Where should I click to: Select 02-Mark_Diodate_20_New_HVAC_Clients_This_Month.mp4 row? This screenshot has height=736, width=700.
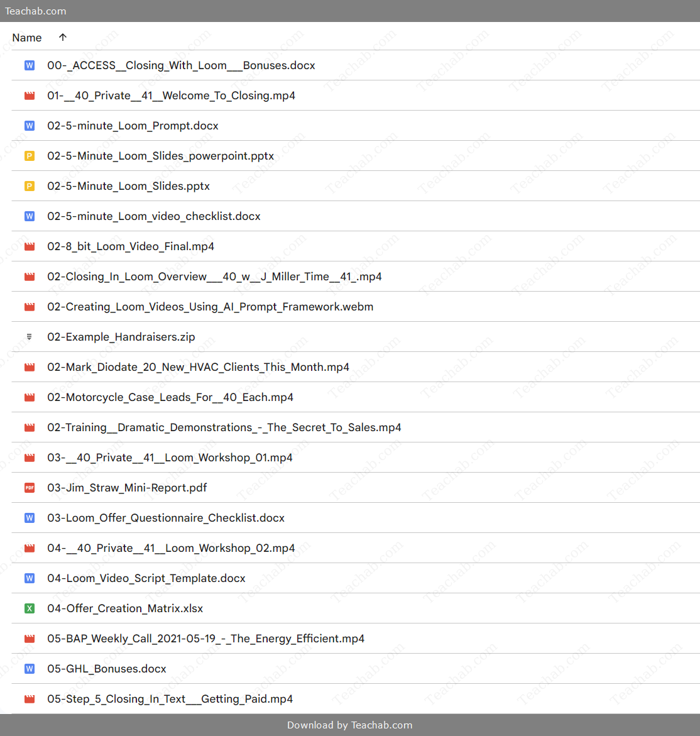[x=198, y=367]
